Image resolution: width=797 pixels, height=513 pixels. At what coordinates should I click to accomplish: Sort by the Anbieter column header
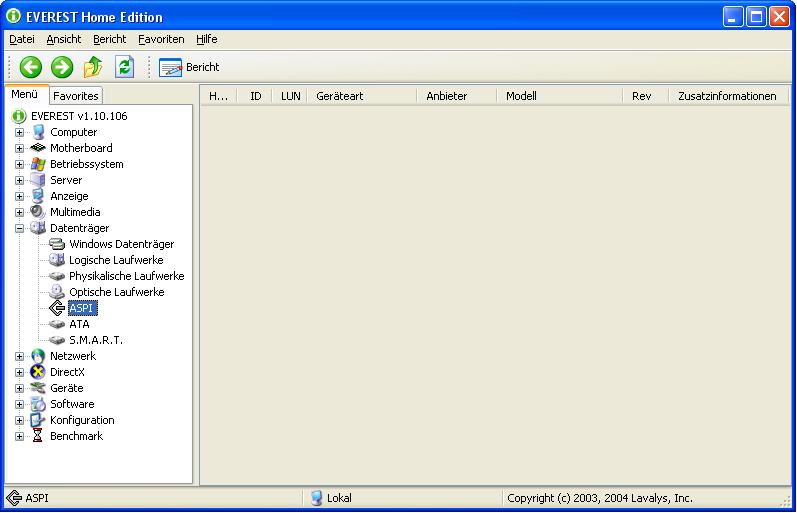click(456, 96)
